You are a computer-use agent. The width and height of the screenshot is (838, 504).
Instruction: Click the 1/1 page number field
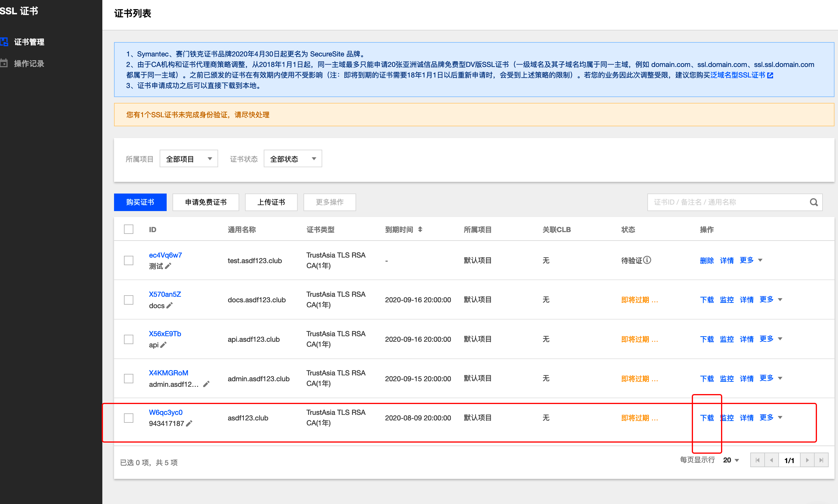(x=789, y=460)
